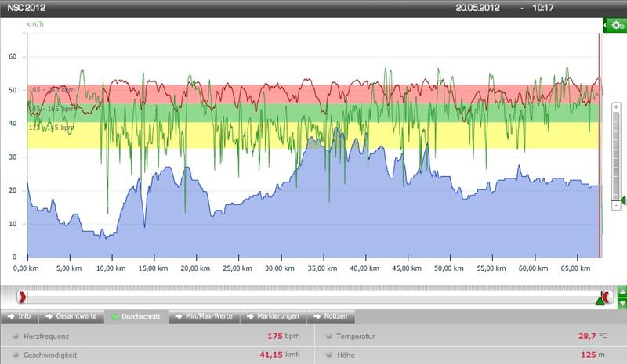Viewport: 627px width, 364px height.
Task: Toggle the Herzfrequenz bullet indicator
Action: tap(15, 336)
